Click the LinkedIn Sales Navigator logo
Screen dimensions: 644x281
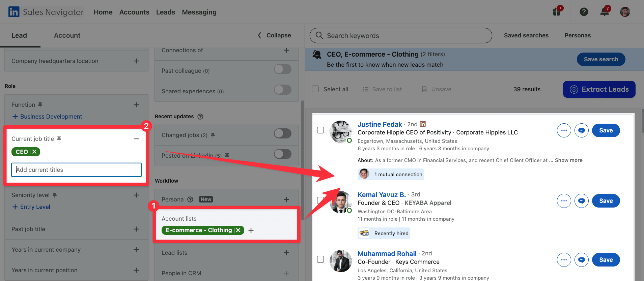(46, 12)
